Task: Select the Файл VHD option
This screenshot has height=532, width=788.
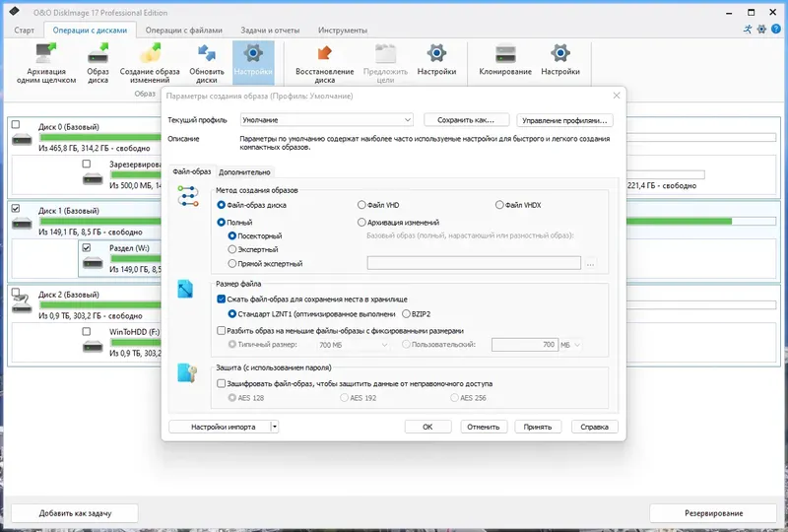Action: [361, 205]
